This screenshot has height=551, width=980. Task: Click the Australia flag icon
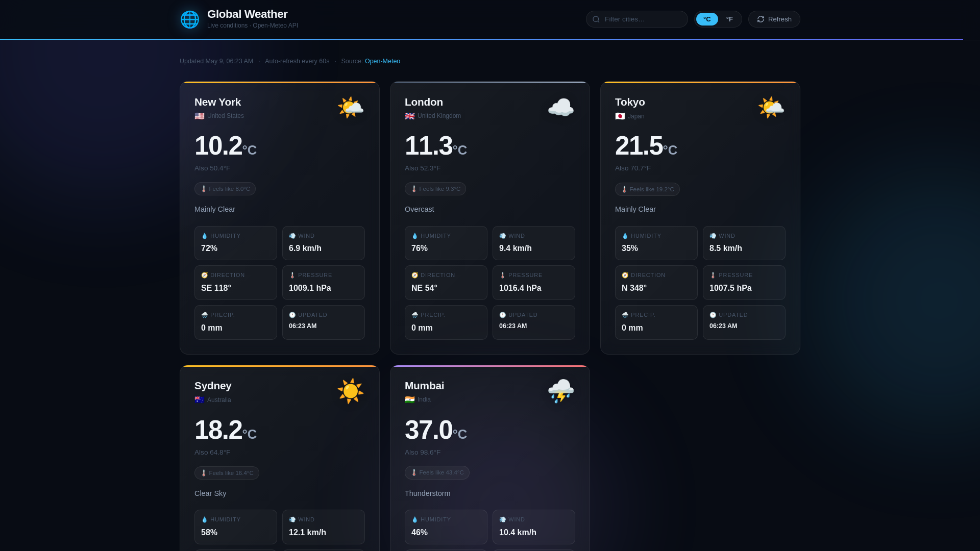pyautogui.click(x=200, y=400)
